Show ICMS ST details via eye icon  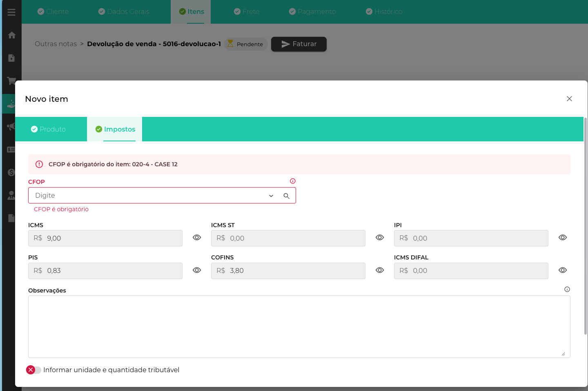[380, 238]
